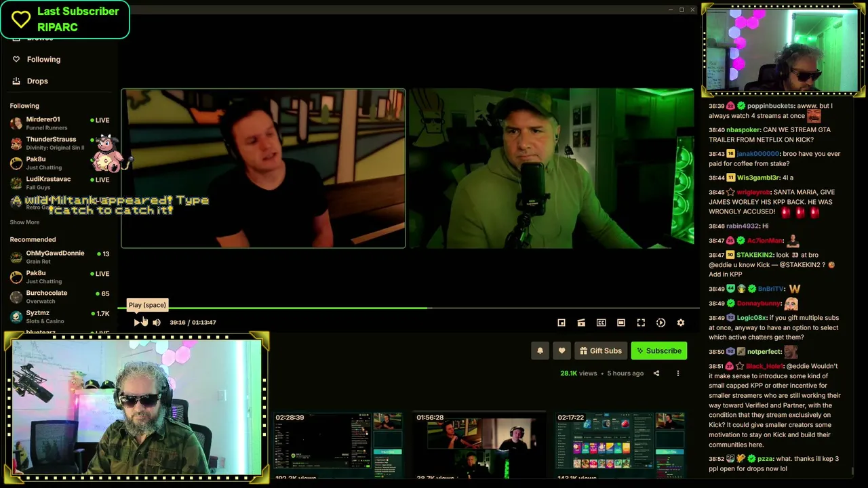The width and height of the screenshot is (868, 488).
Task: Open the Drops page icon
Action: point(16,81)
